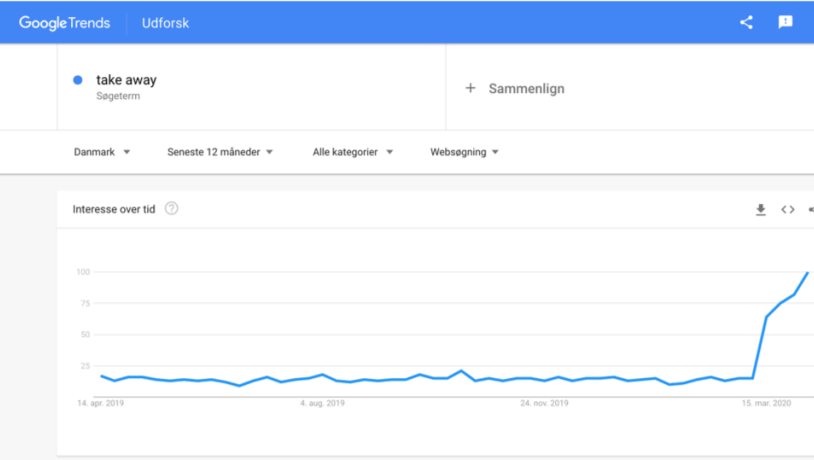Click the plus icon before Sammenlign
814x460 pixels.
[x=470, y=88]
